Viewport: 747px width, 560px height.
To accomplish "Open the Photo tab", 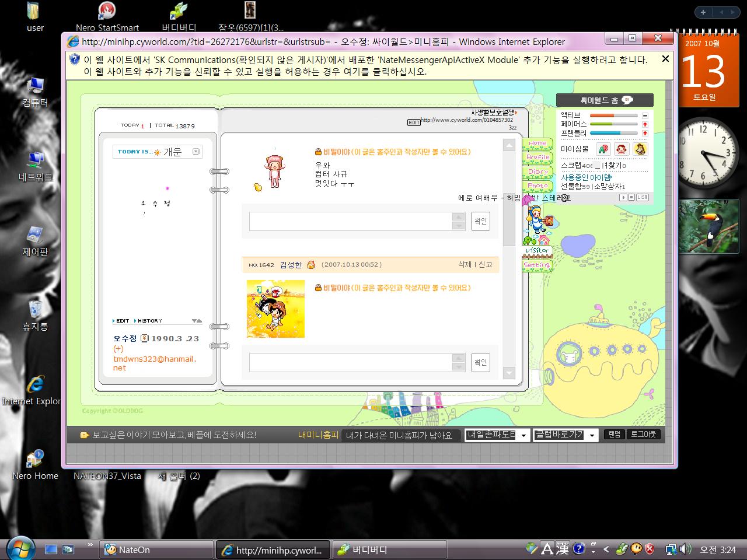I will point(537,185).
